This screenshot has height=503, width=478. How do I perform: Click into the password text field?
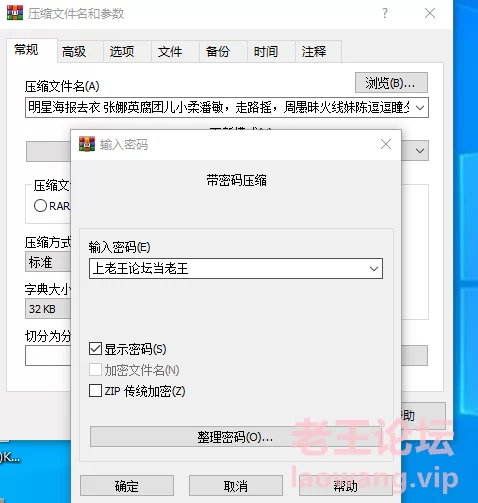tap(228, 268)
